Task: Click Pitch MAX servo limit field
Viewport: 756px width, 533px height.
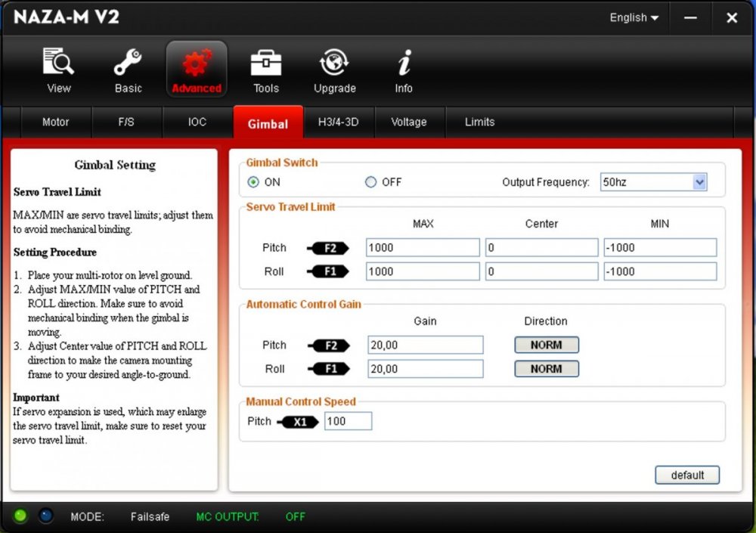Action: point(423,247)
